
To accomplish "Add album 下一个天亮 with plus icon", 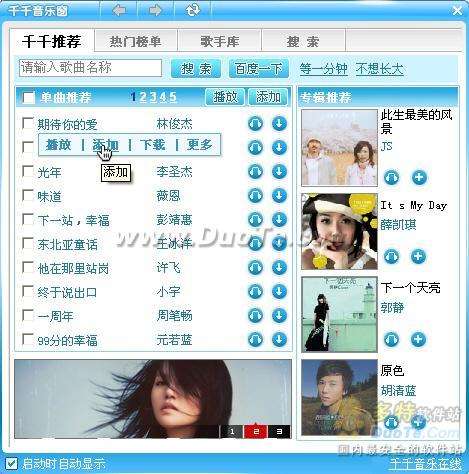I will [x=418, y=339].
